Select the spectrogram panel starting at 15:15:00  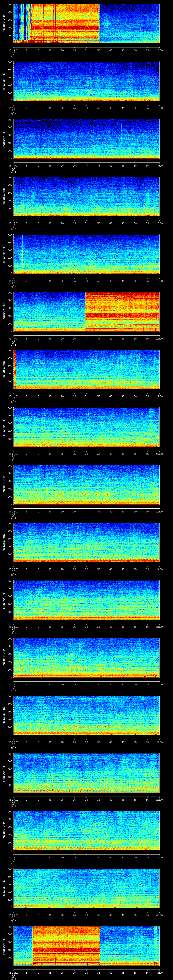click(x=87, y=81)
